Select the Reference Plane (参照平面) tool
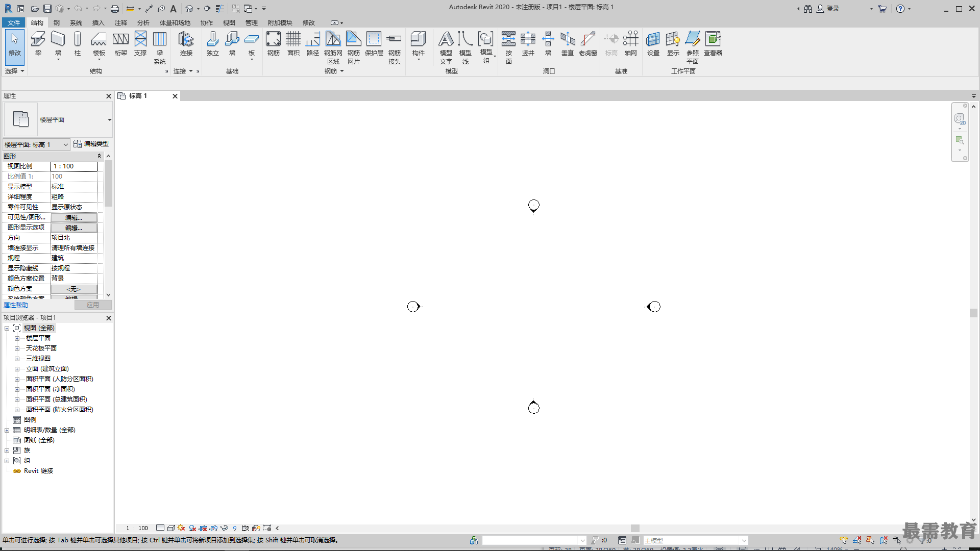 point(693,47)
